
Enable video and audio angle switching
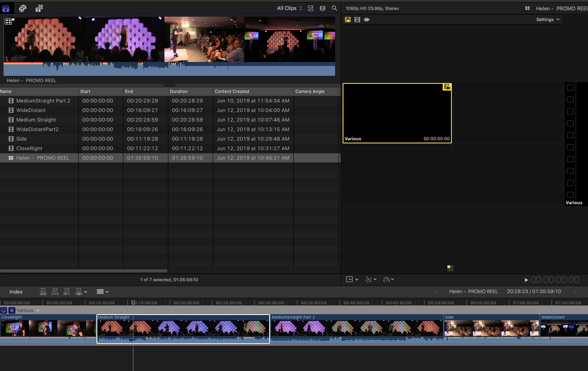(348, 19)
